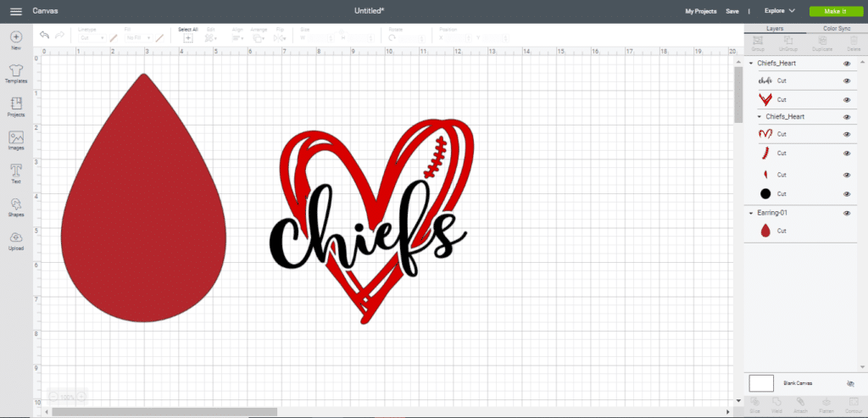
Task: Click the size lock aspect ratio icon
Action: 341,33
